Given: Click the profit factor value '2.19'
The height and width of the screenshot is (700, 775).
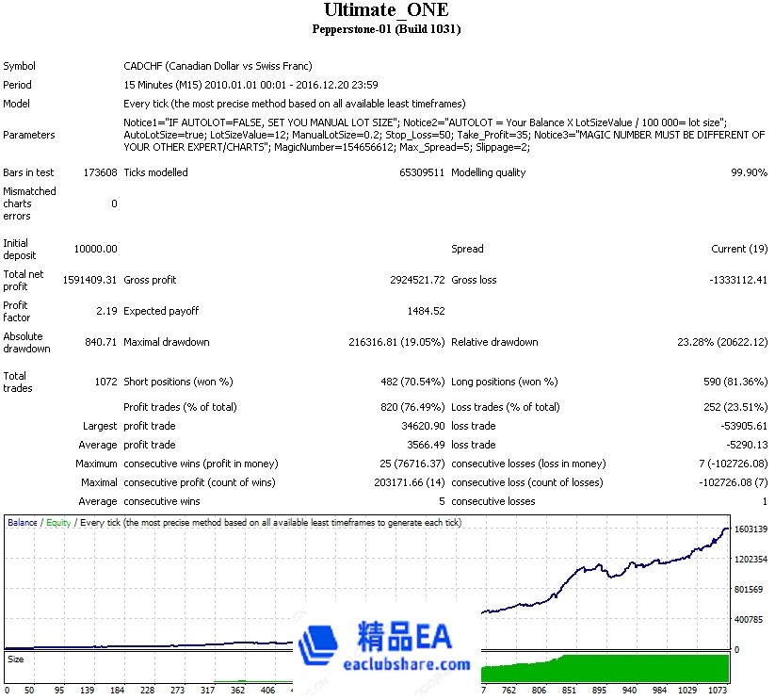Looking at the screenshot, I should pyautogui.click(x=106, y=312).
